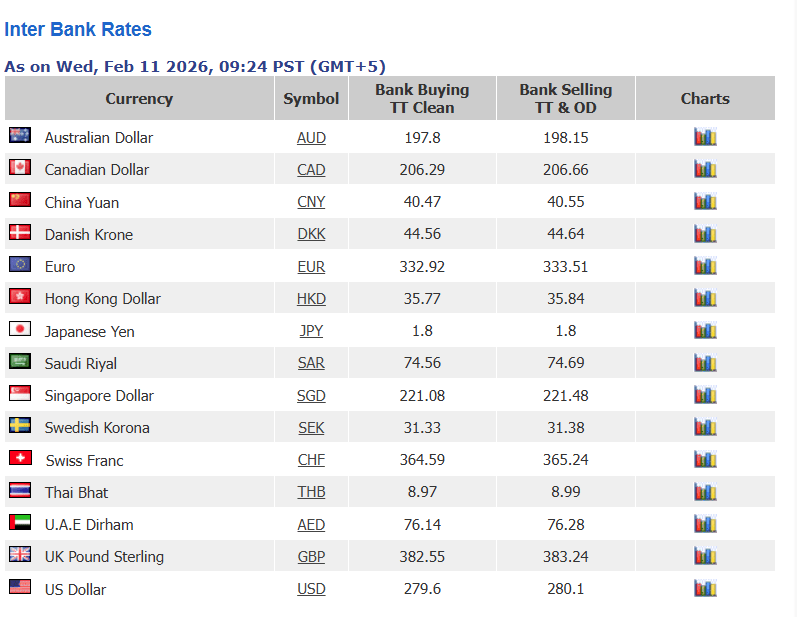Viewport: 797px width, 617px height.
Task: View the Japanese Yen chart icon
Action: [705, 330]
